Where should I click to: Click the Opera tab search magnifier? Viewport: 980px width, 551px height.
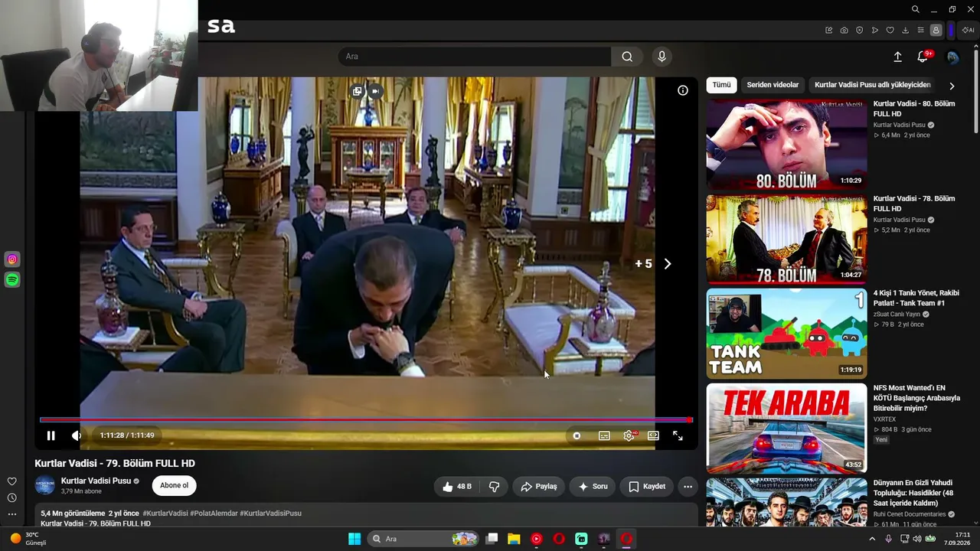[916, 10]
